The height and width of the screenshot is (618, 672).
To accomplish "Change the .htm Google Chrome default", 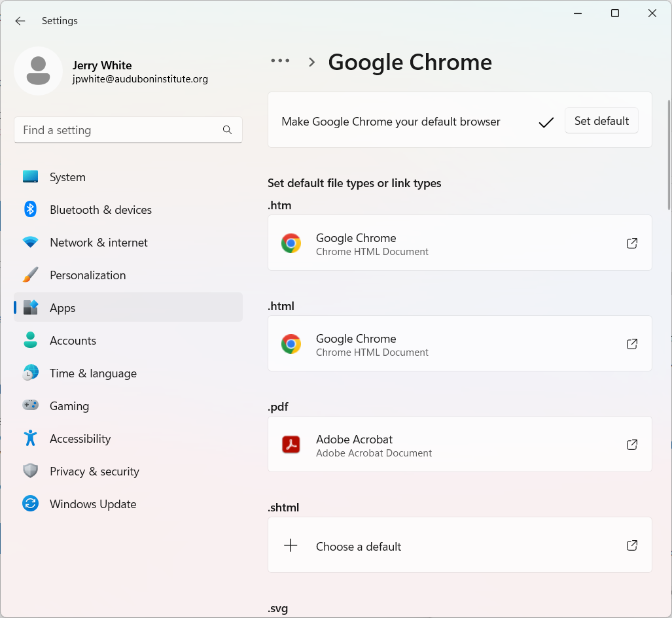I will pos(460,243).
